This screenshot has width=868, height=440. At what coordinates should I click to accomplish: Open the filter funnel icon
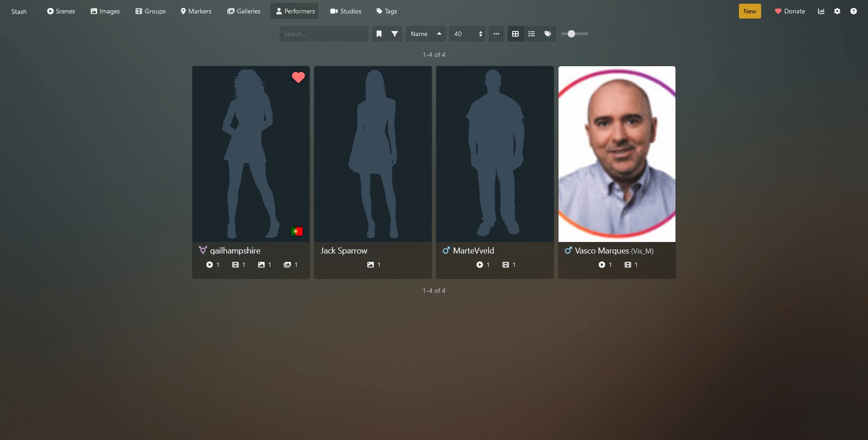point(395,34)
